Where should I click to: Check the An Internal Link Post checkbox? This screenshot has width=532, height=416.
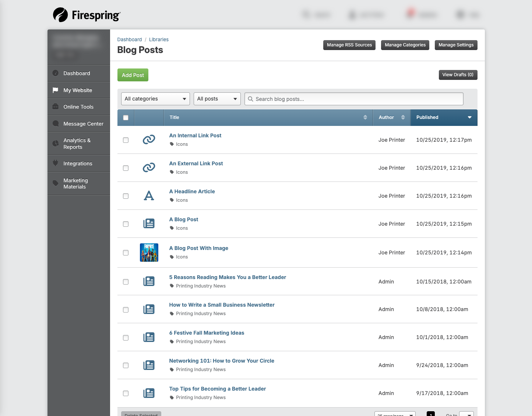click(x=126, y=140)
